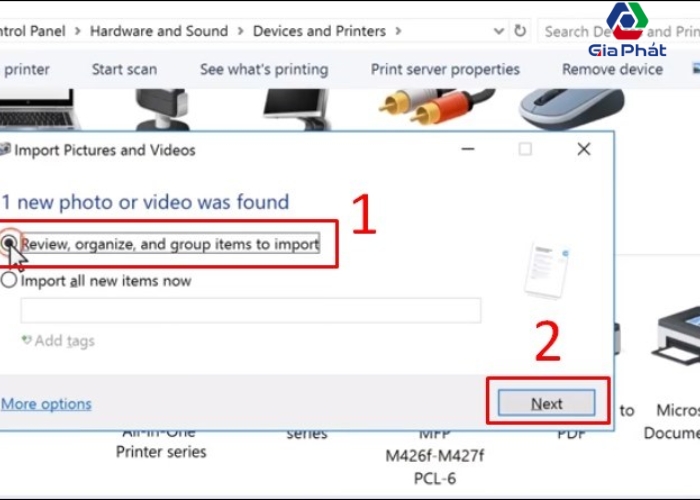Screen dimensions: 700x500
Task: Select the webcam device icon
Action: [x=162, y=109]
